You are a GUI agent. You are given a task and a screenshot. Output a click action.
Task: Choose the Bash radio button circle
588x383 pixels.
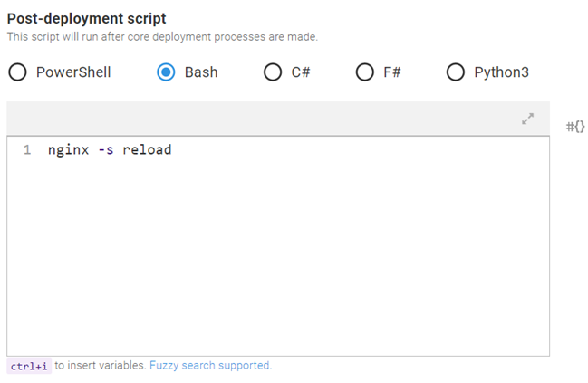pos(166,72)
